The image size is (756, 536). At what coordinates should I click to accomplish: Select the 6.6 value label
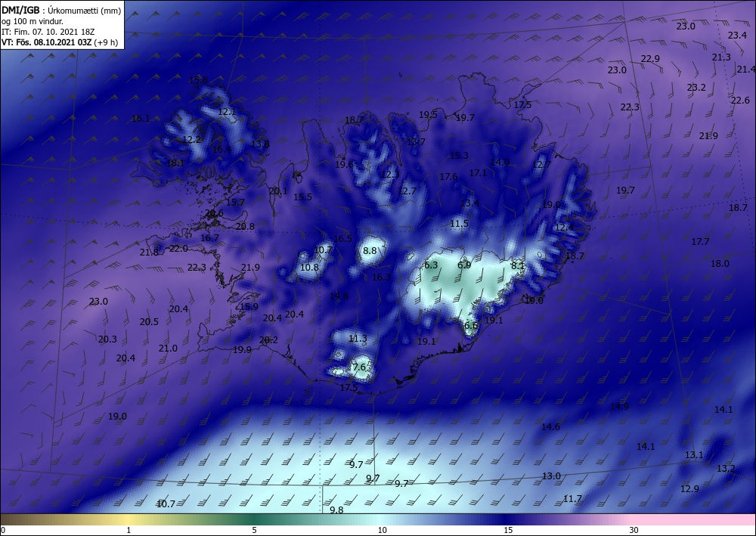470,325
